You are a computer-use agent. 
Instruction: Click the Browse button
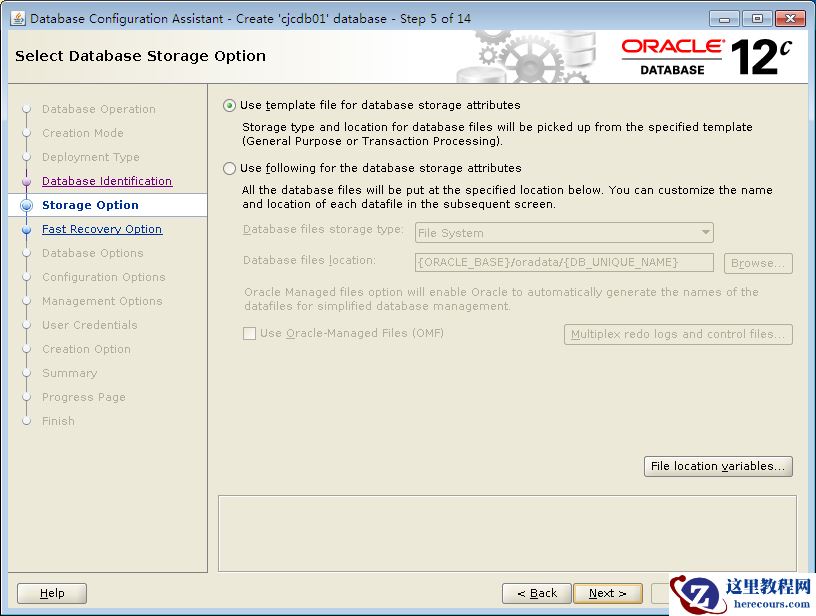coord(758,263)
